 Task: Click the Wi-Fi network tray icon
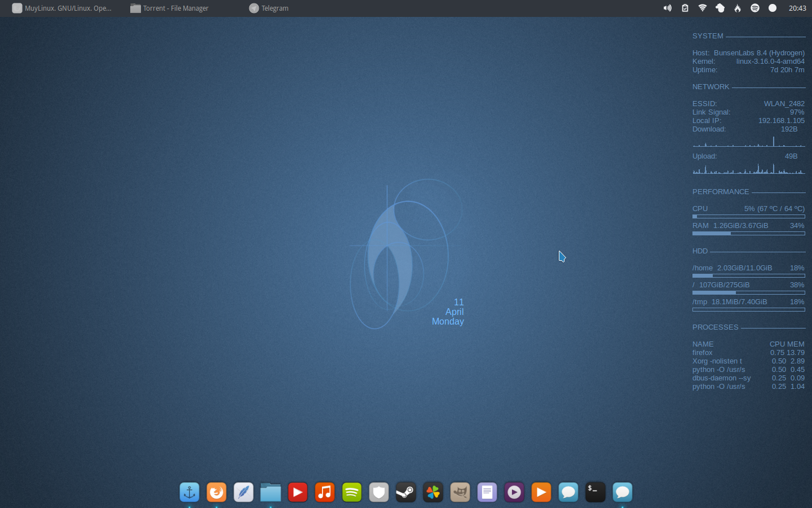point(703,8)
